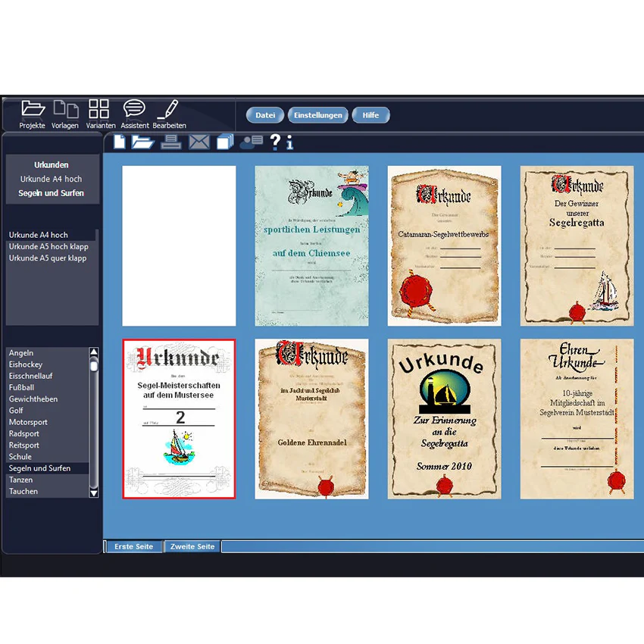Image resolution: width=644 pixels, height=644 pixels.
Task: Choose Tauchen category in list
Action: pos(47,491)
